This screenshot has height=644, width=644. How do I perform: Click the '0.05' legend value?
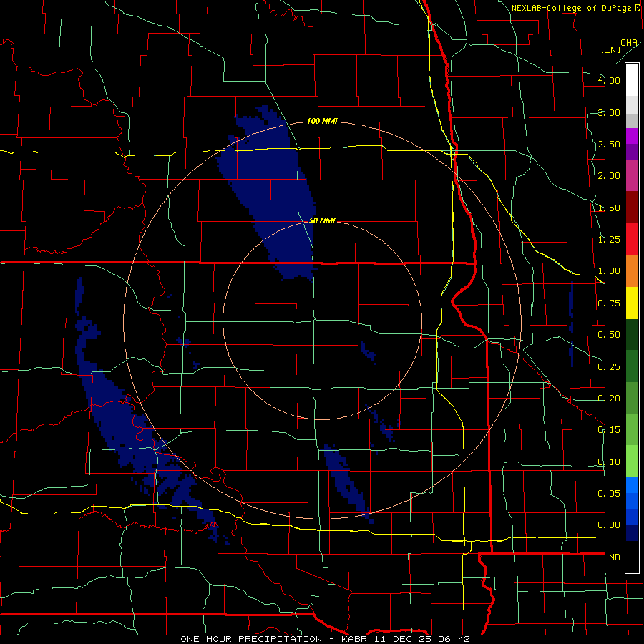click(x=609, y=493)
